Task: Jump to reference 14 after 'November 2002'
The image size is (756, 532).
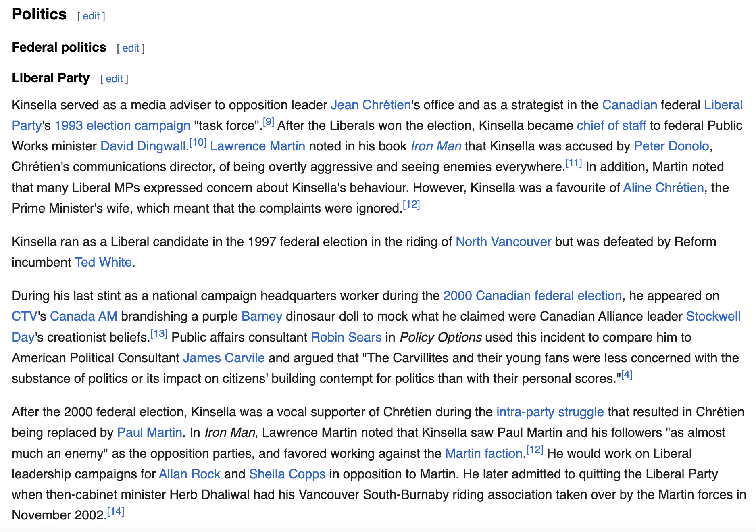Action: [116, 511]
